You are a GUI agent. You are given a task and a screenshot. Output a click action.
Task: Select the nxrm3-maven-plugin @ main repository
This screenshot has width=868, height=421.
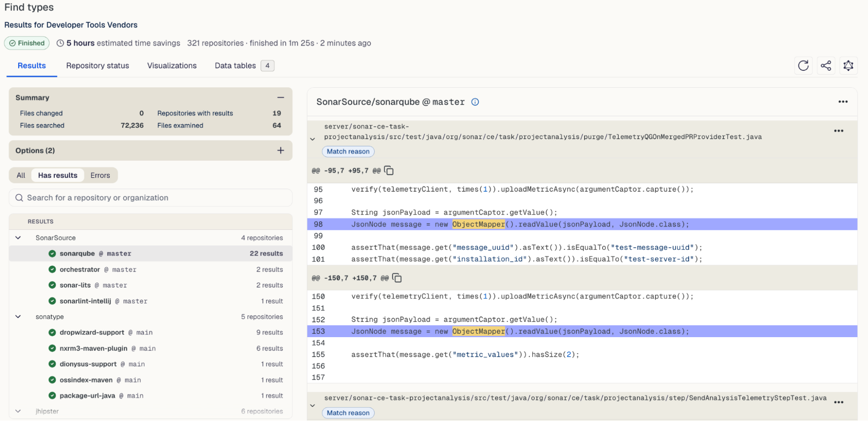click(x=151, y=348)
